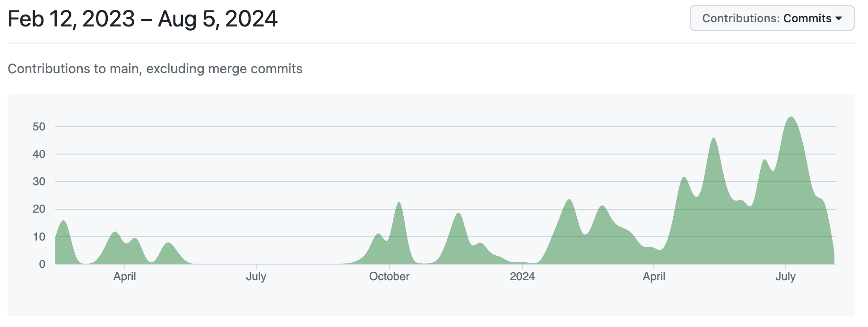
Task: Click the y-axis label 0
Action: 42,264
